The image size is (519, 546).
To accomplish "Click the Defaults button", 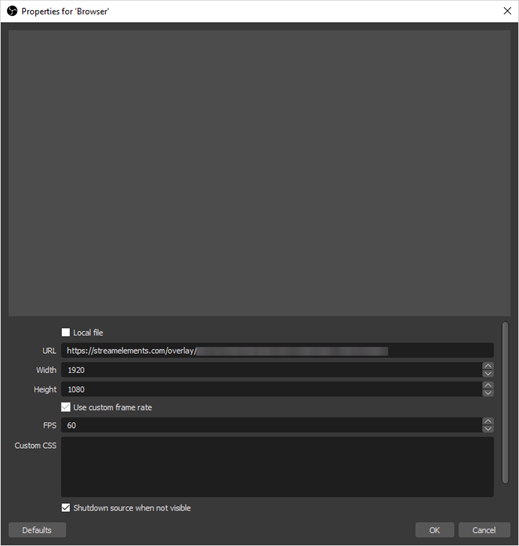I will click(37, 530).
